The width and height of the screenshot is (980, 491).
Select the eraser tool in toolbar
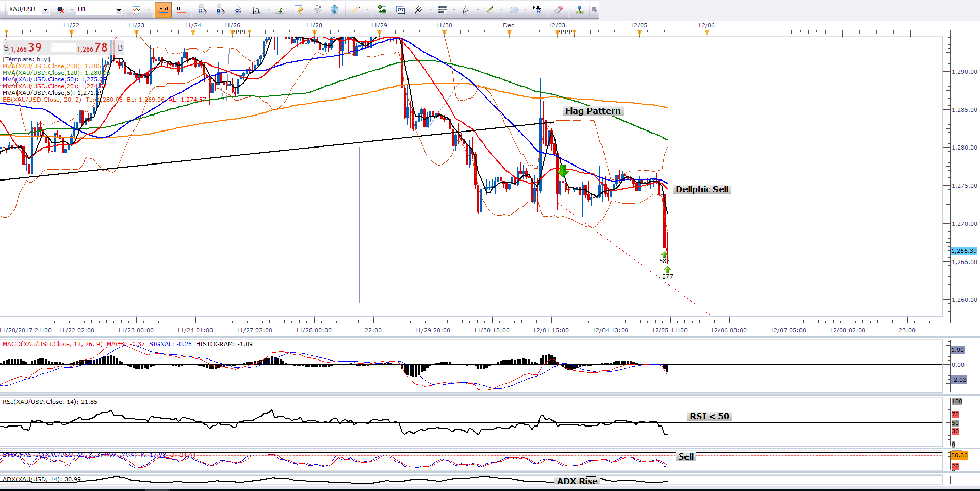coord(558,9)
